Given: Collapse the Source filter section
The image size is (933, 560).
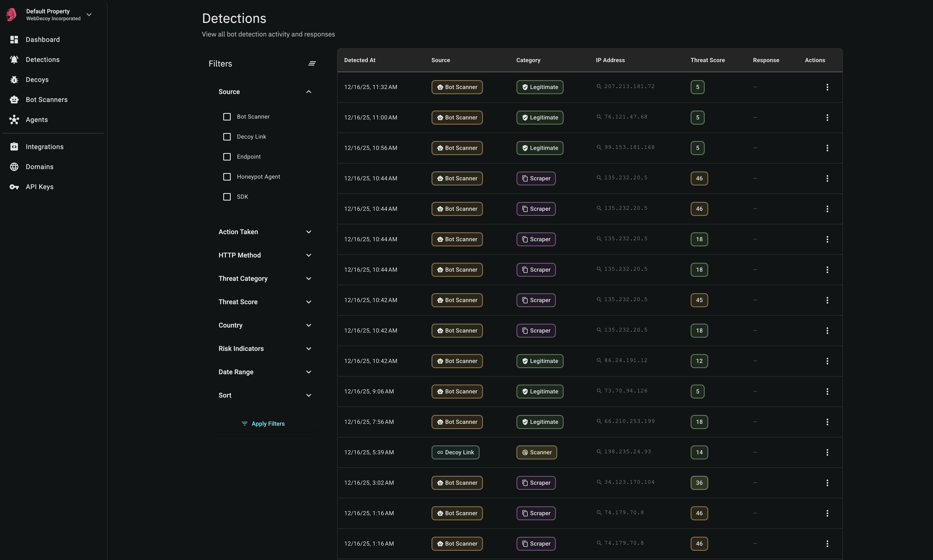Looking at the screenshot, I should pos(309,92).
